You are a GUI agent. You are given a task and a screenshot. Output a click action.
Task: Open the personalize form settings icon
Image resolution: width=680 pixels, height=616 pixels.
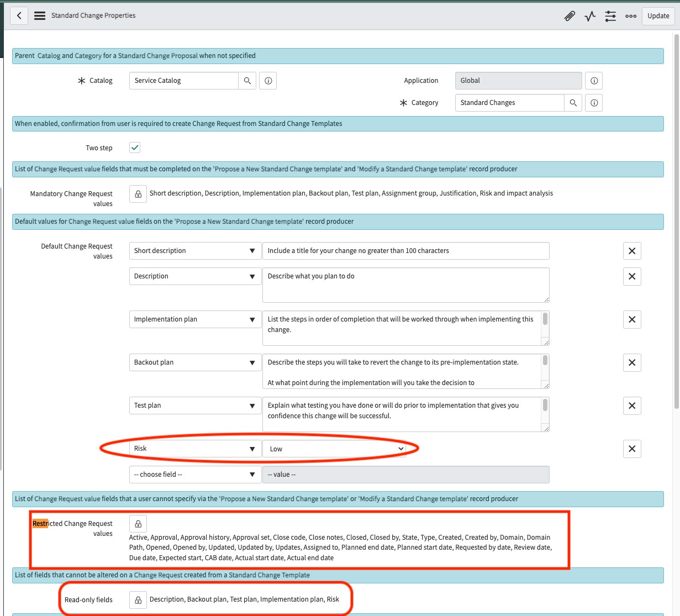610,16
